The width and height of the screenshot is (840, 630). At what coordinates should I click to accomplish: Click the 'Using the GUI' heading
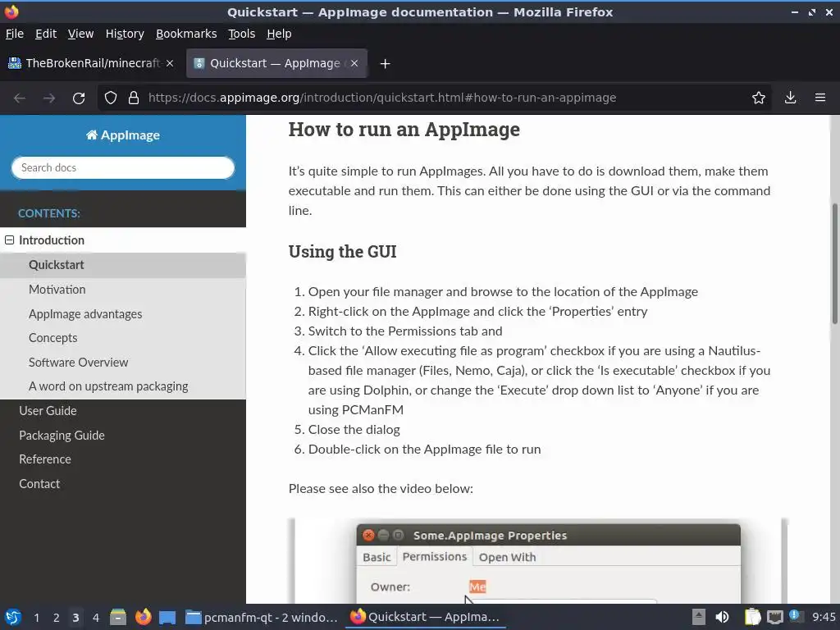342,251
